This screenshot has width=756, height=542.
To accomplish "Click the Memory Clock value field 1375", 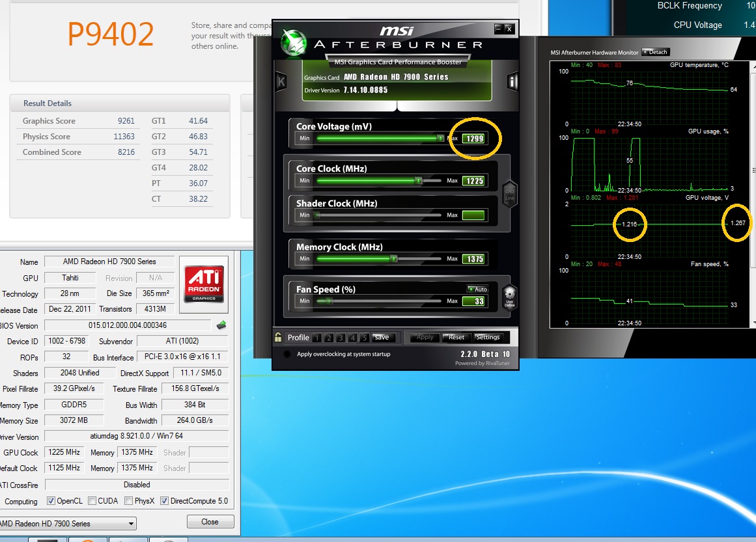I will [474, 259].
